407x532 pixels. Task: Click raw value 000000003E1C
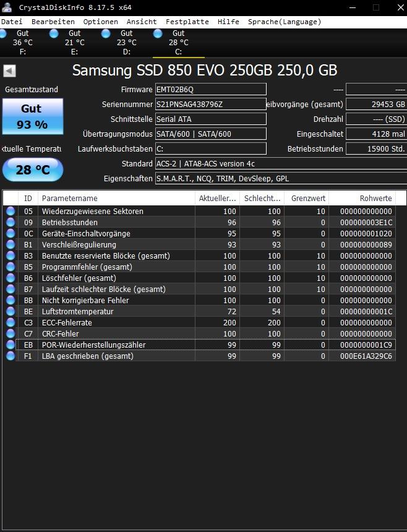pos(366,222)
